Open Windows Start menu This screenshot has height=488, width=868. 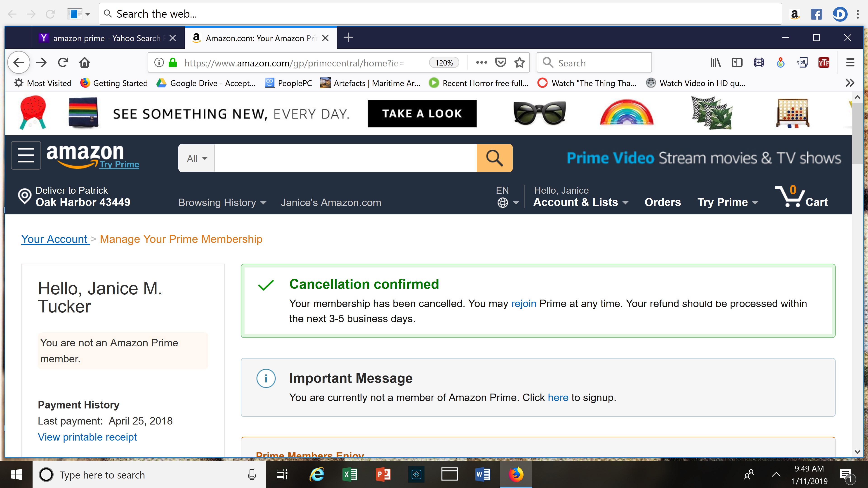click(16, 474)
